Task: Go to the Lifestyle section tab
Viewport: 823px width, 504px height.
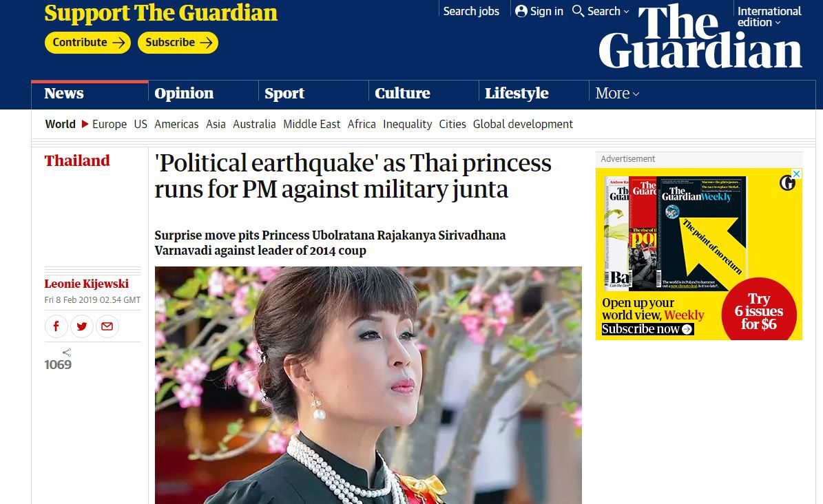Action: tap(517, 94)
